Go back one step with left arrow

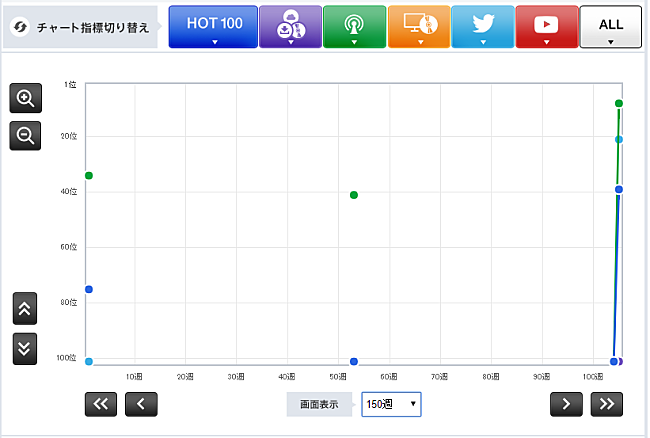tap(141, 404)
